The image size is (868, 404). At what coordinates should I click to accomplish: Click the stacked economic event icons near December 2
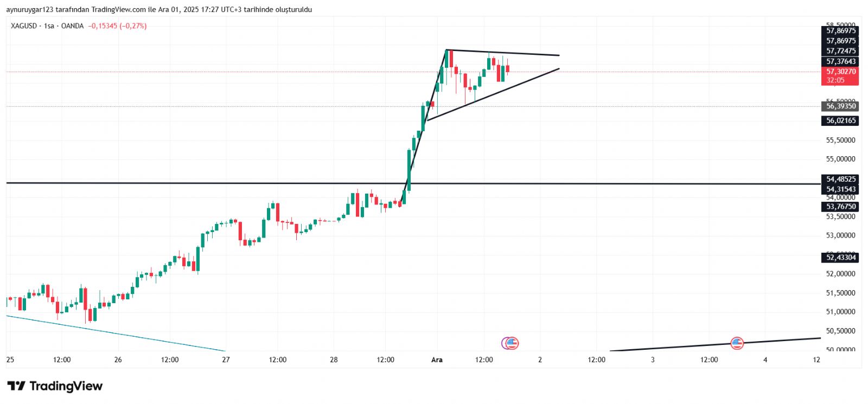[510, 343]
